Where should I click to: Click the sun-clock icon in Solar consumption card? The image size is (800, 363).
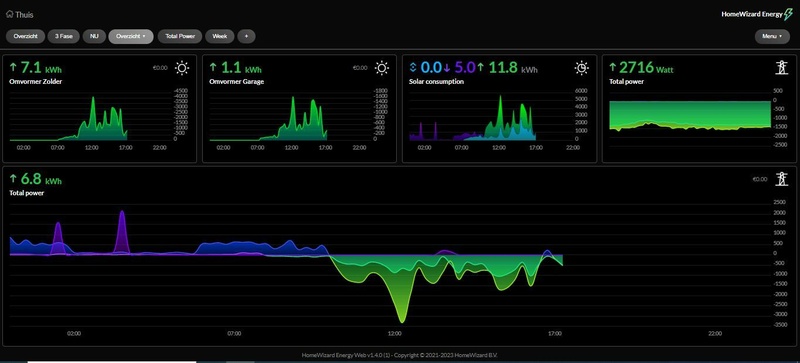(582, 68)
